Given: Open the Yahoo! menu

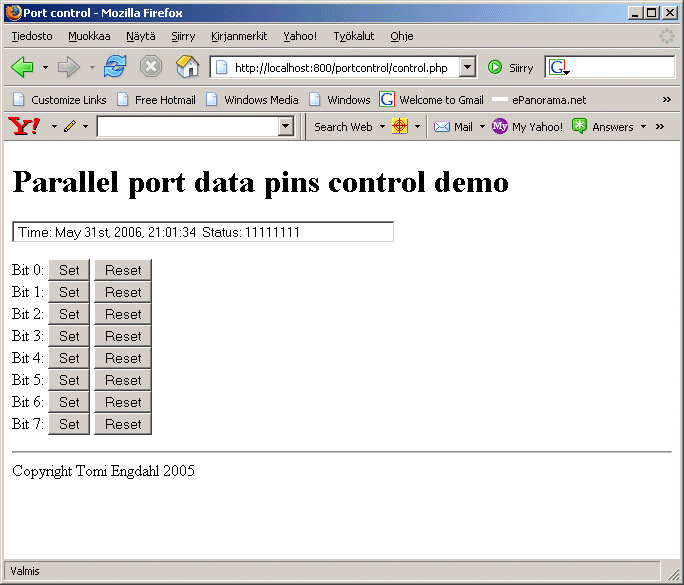Looking at the screenshot, I should pyautogui.click(x=300, y=36).
